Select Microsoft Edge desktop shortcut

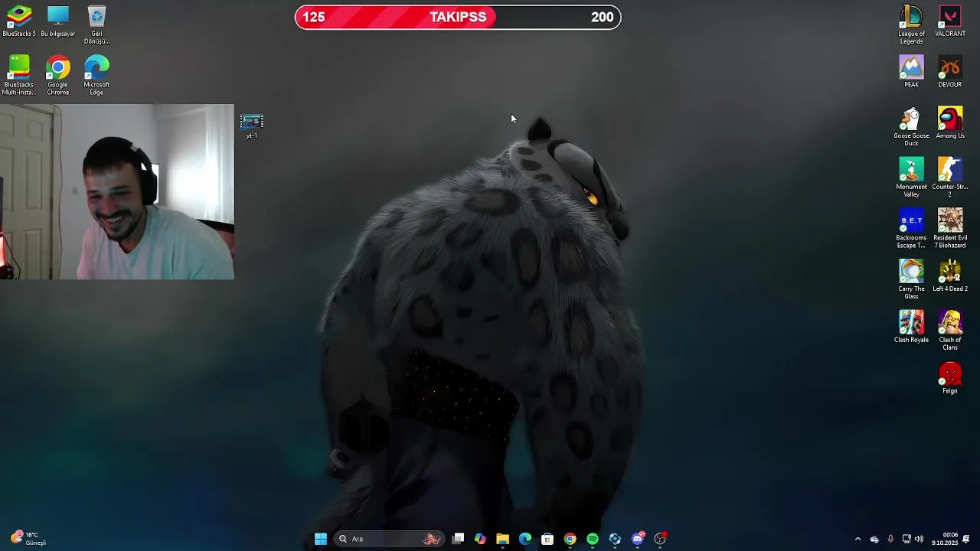(x=96, y=76)
